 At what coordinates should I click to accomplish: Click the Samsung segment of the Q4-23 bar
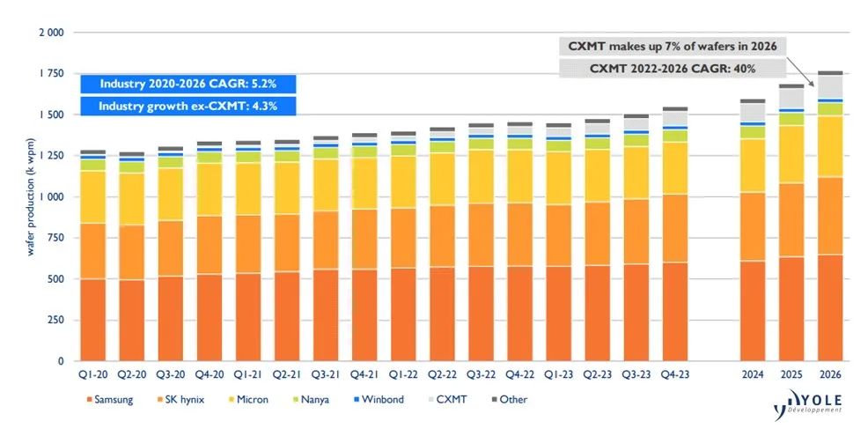pyautogui.click(x=675, y=312)
